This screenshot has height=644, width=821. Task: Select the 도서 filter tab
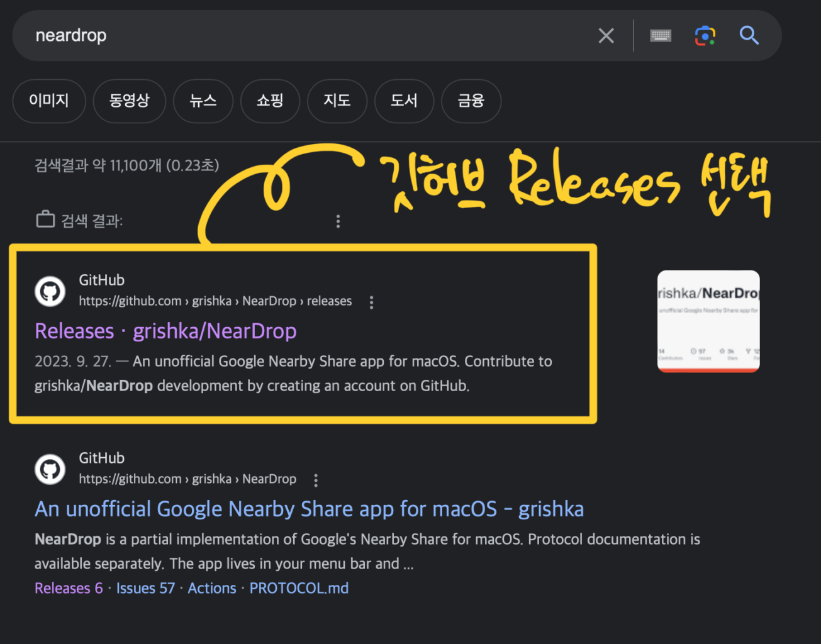tap(404, 101)
